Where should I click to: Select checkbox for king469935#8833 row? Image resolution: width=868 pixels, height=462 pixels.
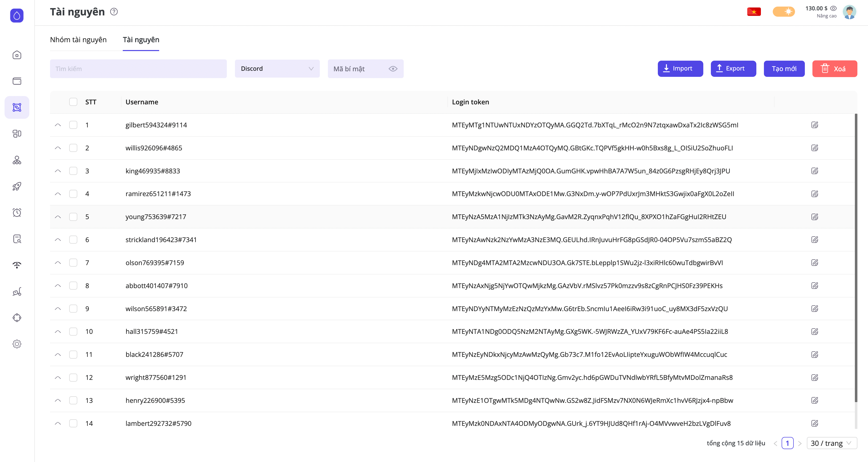coord(73,171)
